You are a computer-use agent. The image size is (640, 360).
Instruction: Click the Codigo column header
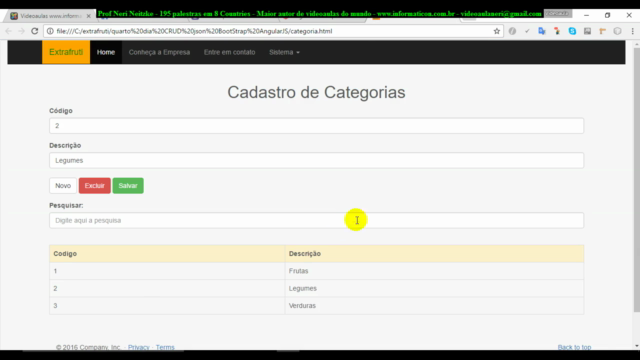tap(167, 253)
